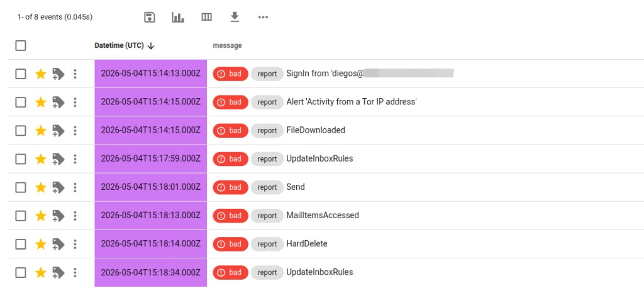Viewport: 644px width, 298px height.
Task: Check the 15:18:34 UpdateInboxRules row checkbox
Action: [21, 273]
